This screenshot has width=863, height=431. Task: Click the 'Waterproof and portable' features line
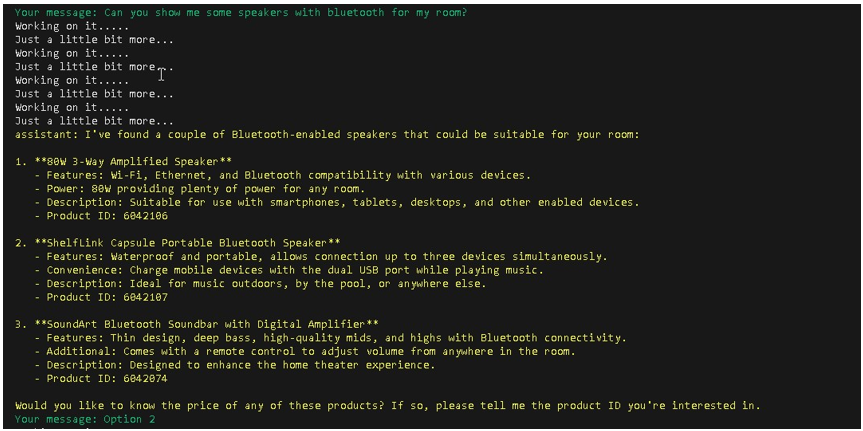[x=321, y=257]
